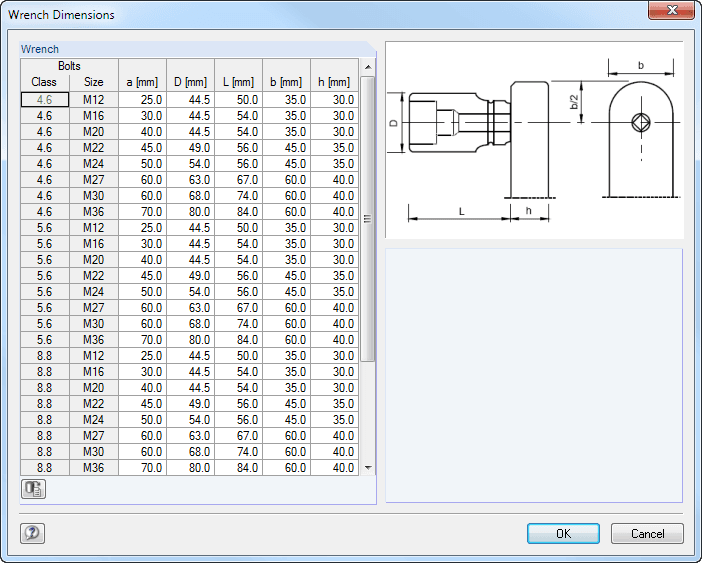The width and height of the screenshot is (702, 563).
Task: Select the h value 40.0 in class 4.6 M27 row
Action: (x=334, y=179)
